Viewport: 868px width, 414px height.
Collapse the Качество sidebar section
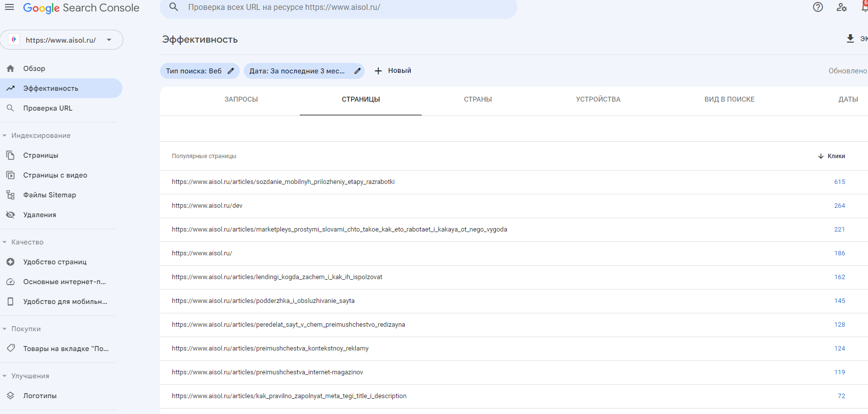pyautogui.click(x=4, y=242)
